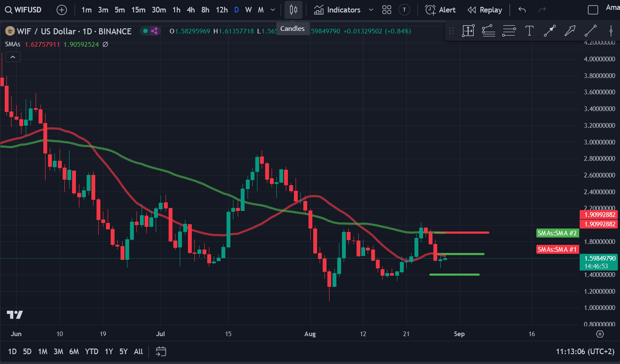This screenshot has height=364, width=620.
Task: Open the indicator templates grid icon
Action: [x=387, y=10]
